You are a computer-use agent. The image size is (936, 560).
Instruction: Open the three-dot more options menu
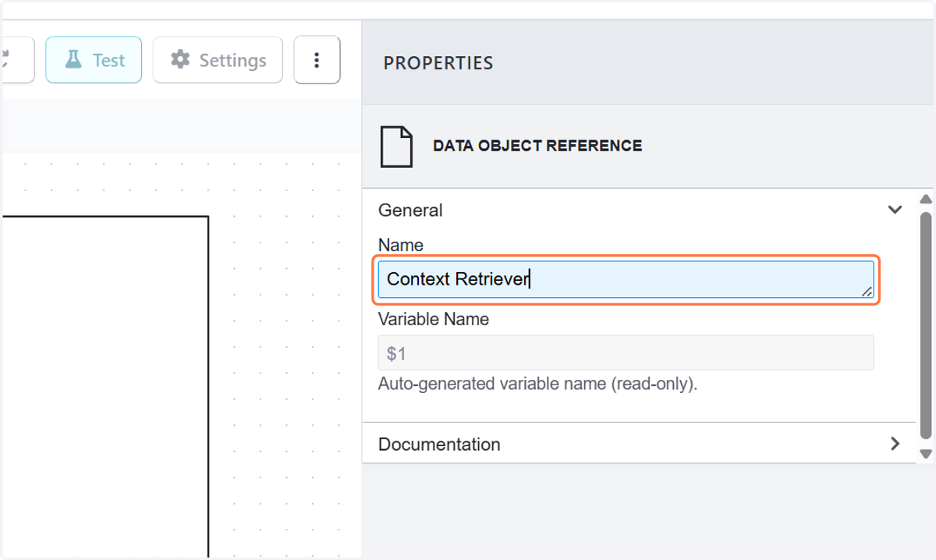[317, 60]
